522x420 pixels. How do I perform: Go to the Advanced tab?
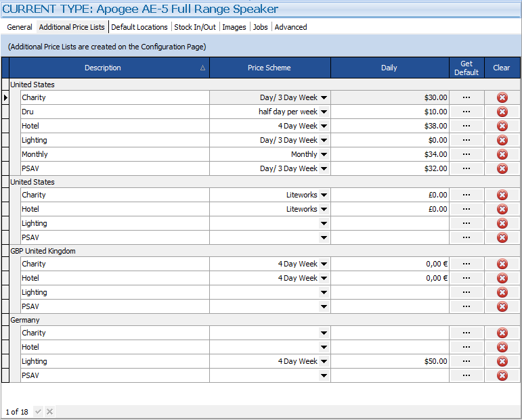290,27
